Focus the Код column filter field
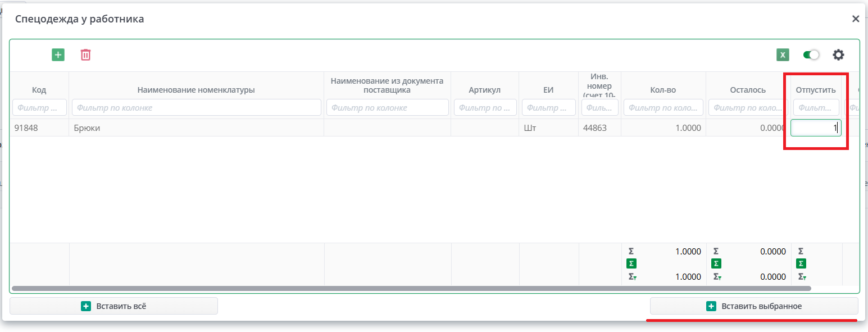Image resolution: width=868 pixels, height=332 pixels. pos(39,107)
